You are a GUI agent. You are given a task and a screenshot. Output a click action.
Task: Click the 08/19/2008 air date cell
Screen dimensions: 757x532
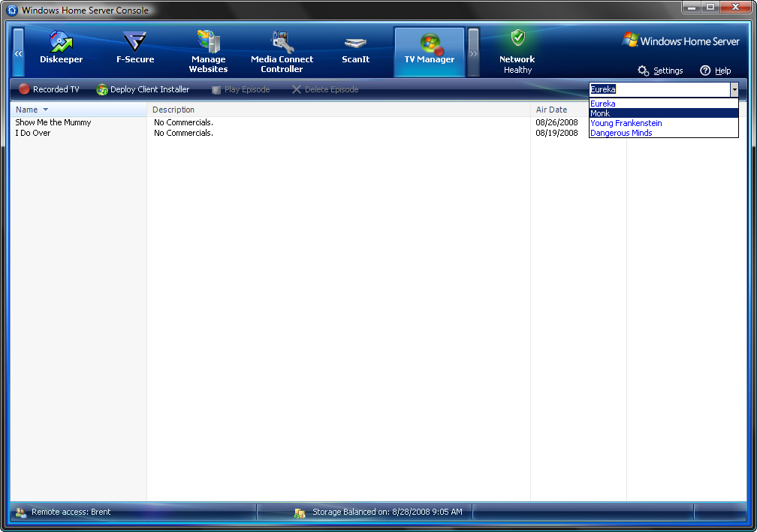click(556, 133)
